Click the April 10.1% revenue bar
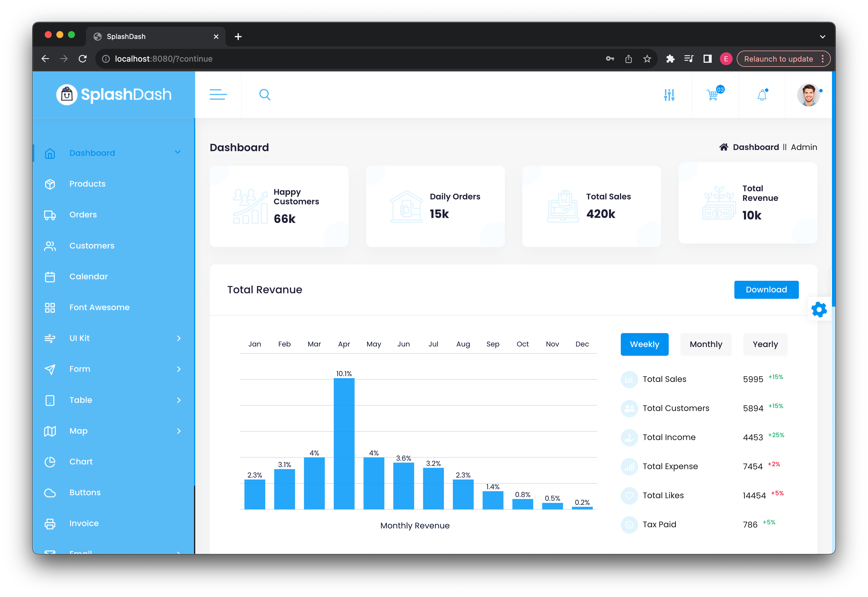Image resolution: width=868 pixels, height=597 pixels. (344, 444)
